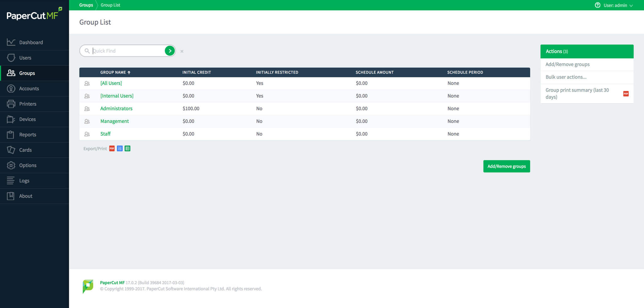Image resolution: width=644 pixels, height=308 pixels.
Task: Go to Reports section in sidebar
Action: point(28,135)
